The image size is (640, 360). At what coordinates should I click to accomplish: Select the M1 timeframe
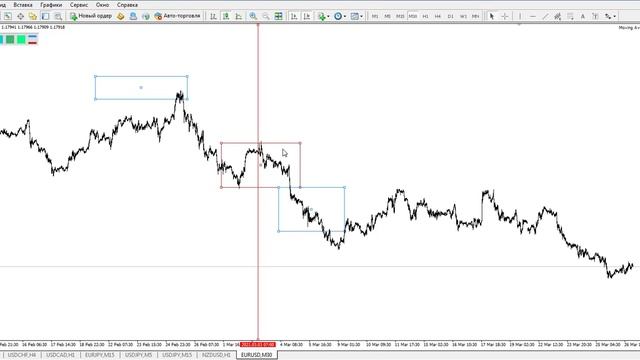pyautogui.click(x=375, y=16)
